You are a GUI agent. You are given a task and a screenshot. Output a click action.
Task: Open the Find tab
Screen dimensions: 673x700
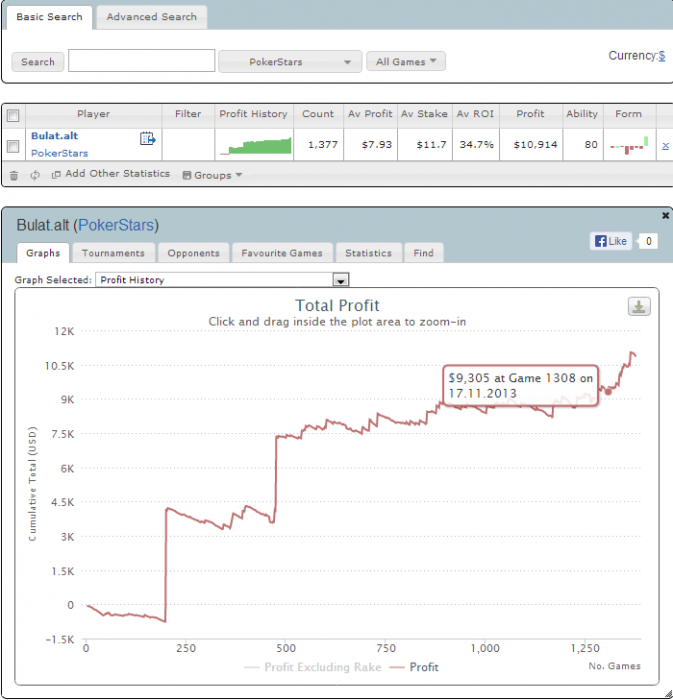pos(423,253)
